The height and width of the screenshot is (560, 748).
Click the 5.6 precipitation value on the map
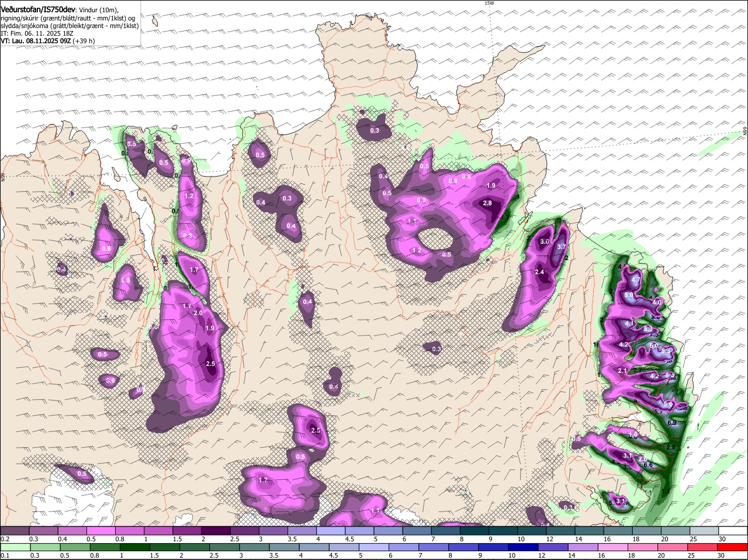coord(668,404)
